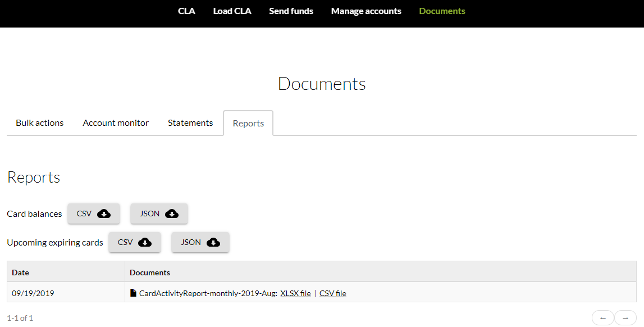Download Card balances as JSON
644x327 pixels.
(x=159, y=214)
